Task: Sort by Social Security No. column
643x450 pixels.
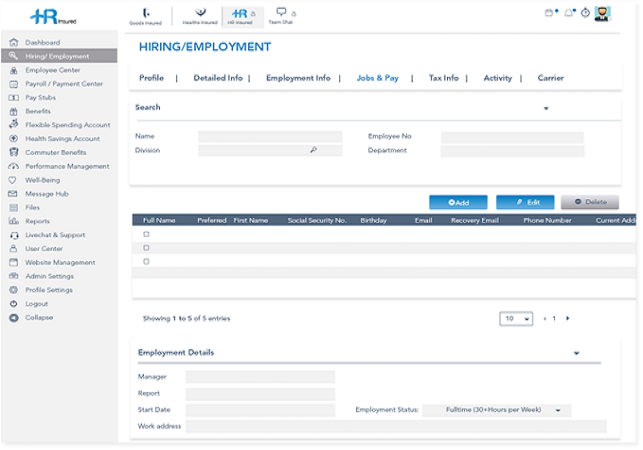Action: [317, 221]
